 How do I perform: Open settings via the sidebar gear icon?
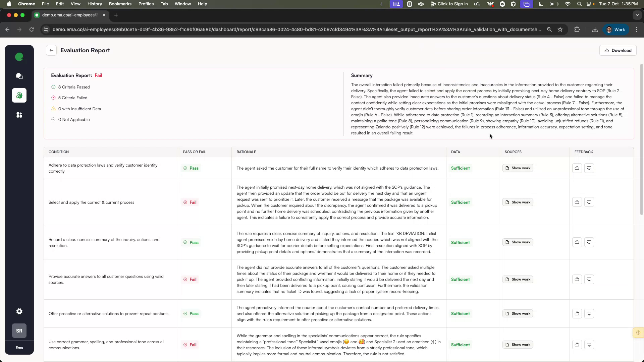point(19,311)
